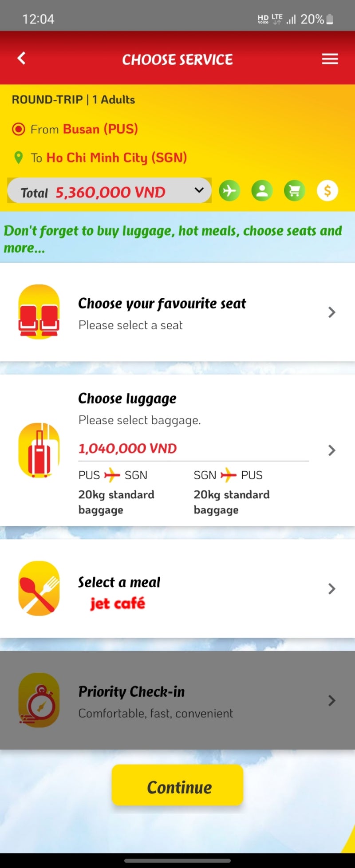Image resolution: width=355 pixels, height=868 pixels.
Task: Tap the back arrow in header
Action: [21, 58]
